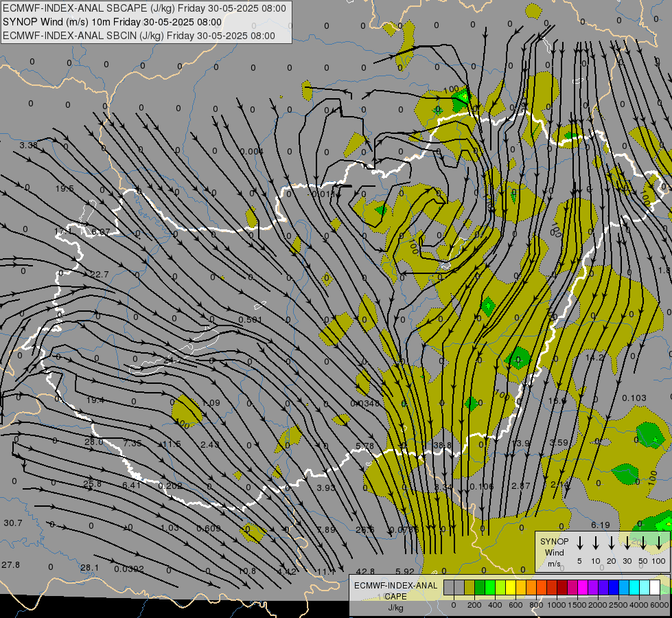Click the map value 0.0392
Viewport: 672px width, 618px height.
[x=129, y=569]
